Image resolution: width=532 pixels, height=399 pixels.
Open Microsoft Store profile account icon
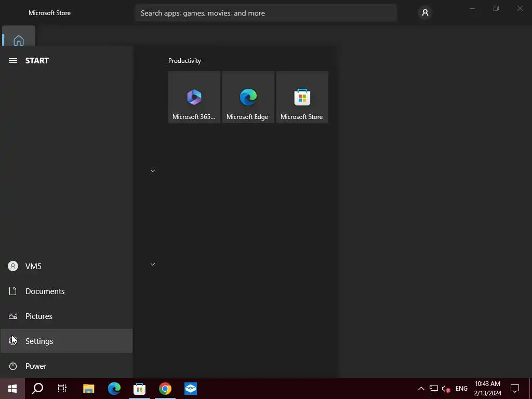pyautogui.click(x=425, y=13)
